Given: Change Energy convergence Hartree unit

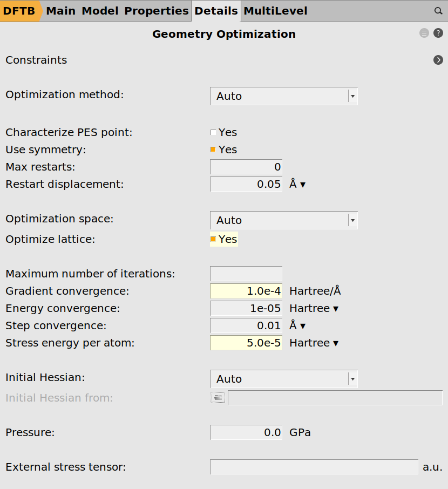Looking at the screenshot, I should (x=314, y=308).
